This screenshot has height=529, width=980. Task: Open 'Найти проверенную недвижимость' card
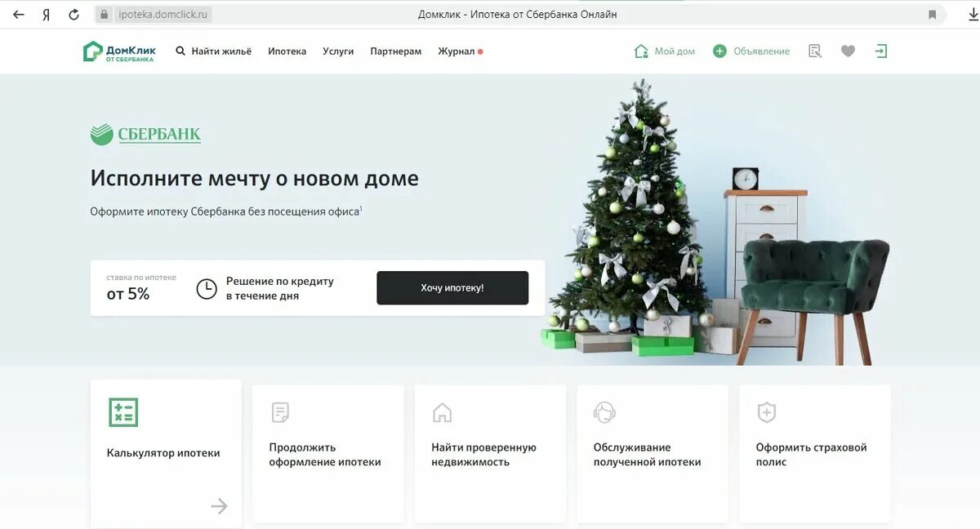click(490, 454)
